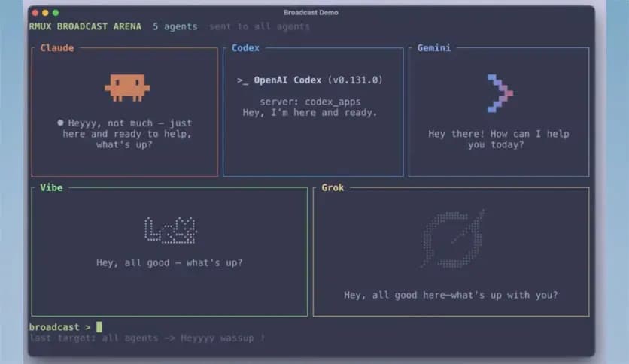Click the 'RMUX BROADCAST ARENA' header text
Image resolution: width=629 pixels, height=364 pixels.
(x=85, y=26)
